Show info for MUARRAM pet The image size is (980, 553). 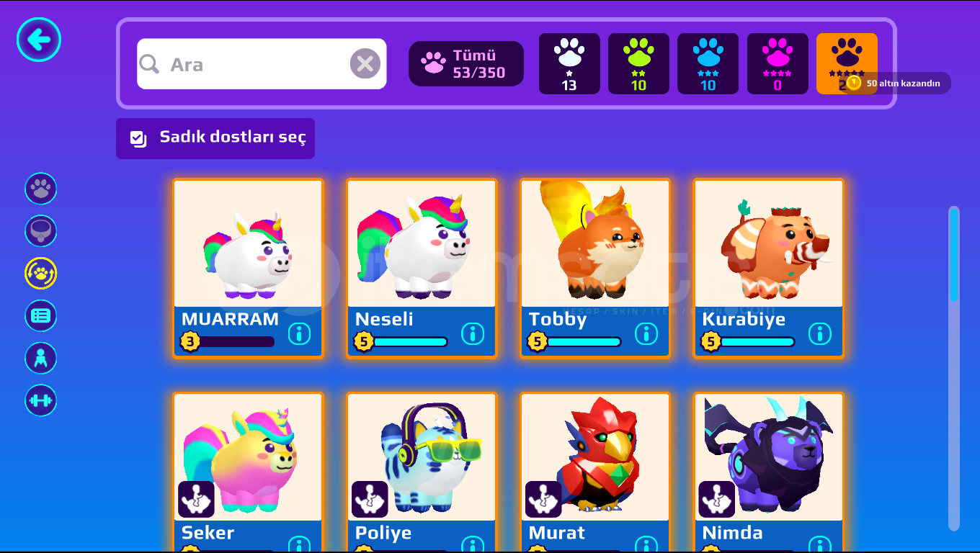click(x=299, y=333)
